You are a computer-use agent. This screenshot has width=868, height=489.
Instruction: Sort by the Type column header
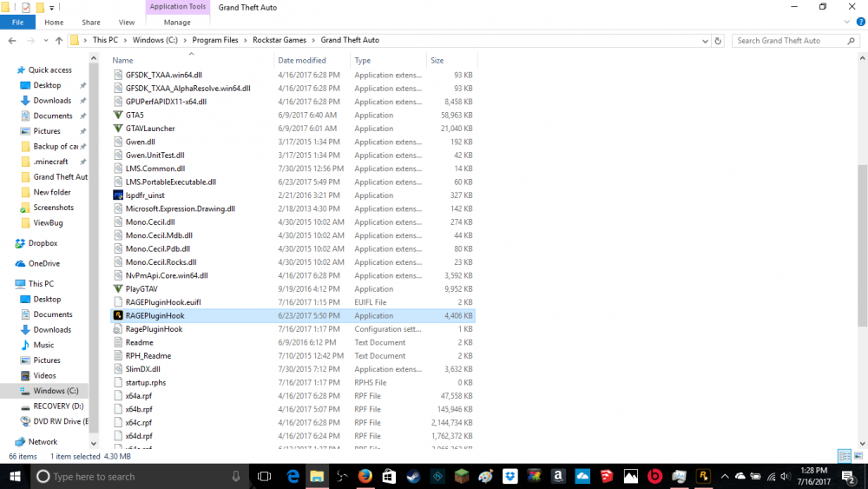pos(388,60)
